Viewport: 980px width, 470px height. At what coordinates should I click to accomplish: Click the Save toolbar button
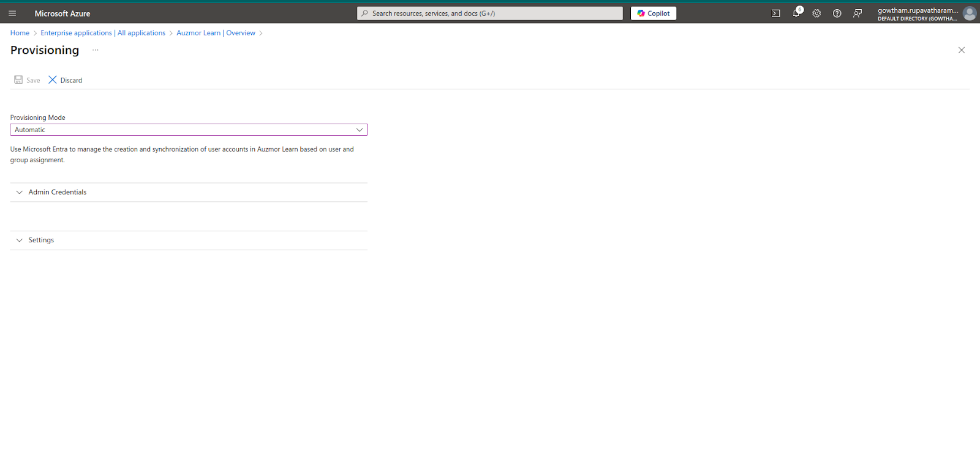coord(27,80)
